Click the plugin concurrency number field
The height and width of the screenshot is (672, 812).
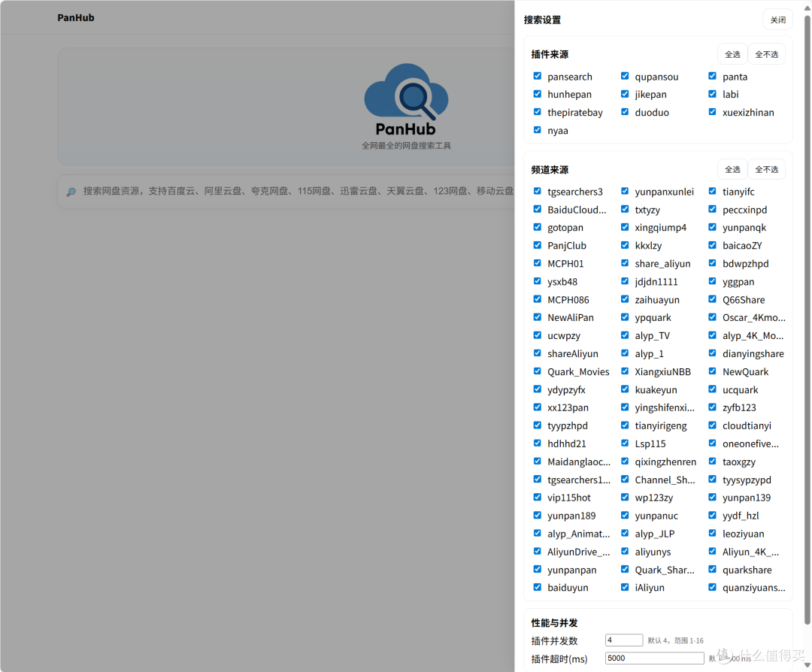tap(623, 640)
